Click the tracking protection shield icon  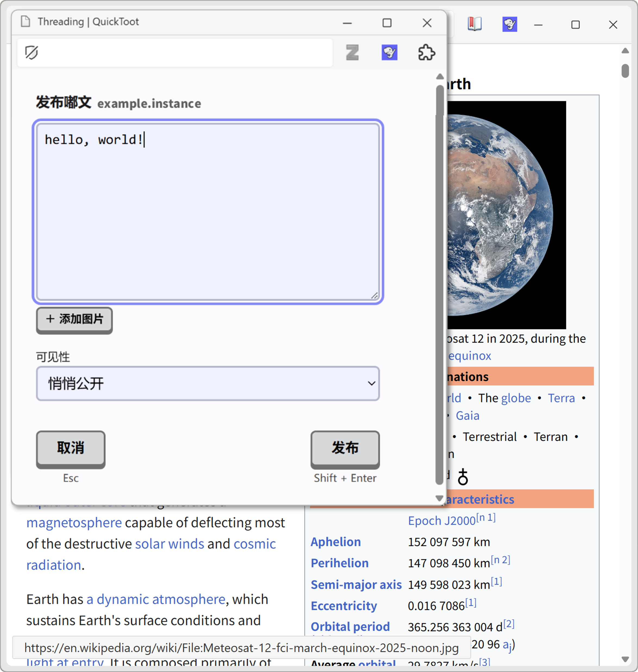(31, 53)
